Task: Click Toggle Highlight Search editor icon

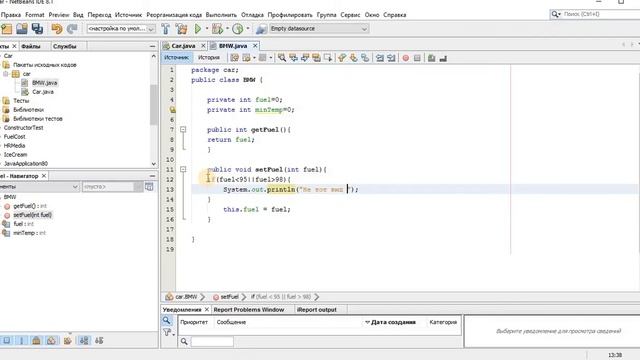Action: pyautogui.click(x=316, y=58)
